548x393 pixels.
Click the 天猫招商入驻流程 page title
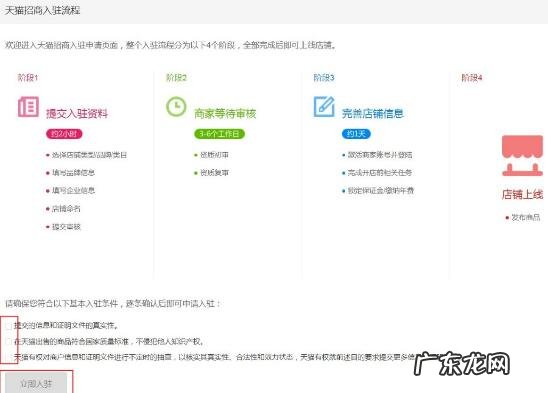coord(42,10)
